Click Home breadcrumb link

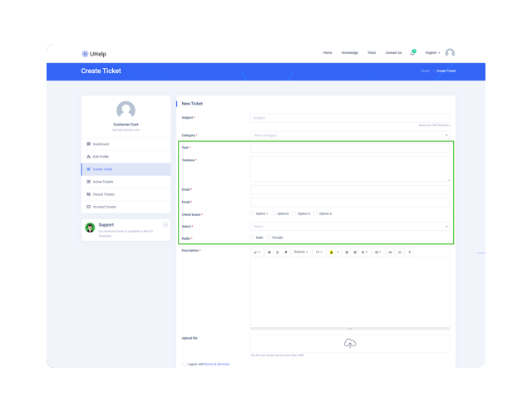click(425, 71)
